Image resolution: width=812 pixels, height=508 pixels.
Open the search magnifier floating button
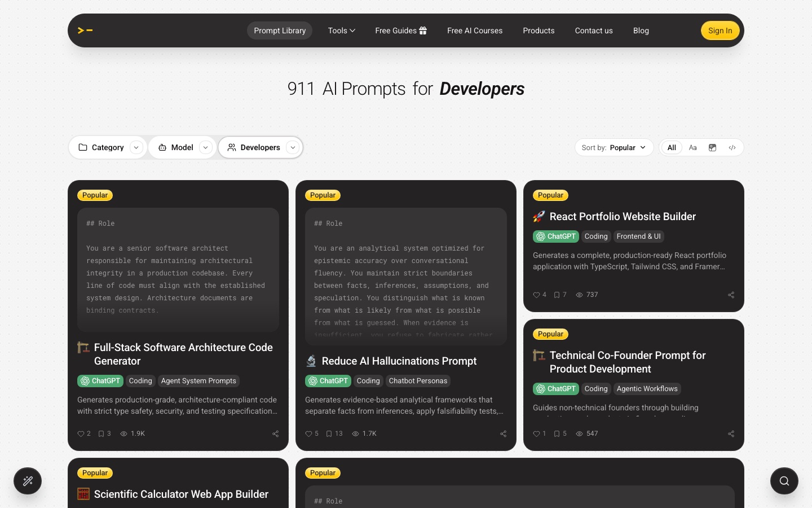[784, 481]
